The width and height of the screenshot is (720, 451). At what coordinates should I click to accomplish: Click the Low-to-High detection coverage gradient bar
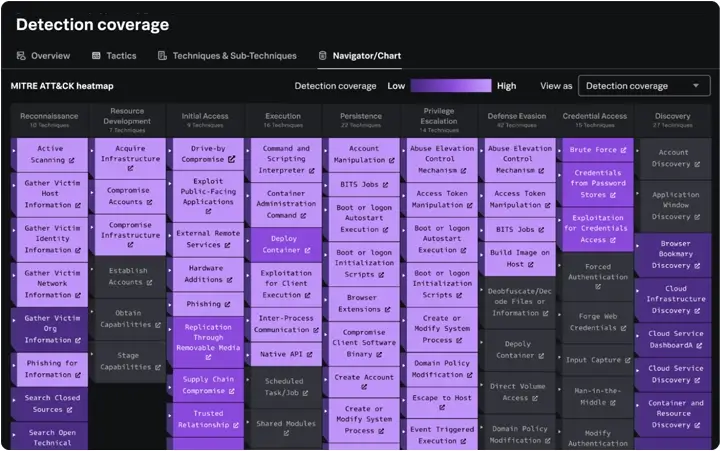[x=450, y=86]
